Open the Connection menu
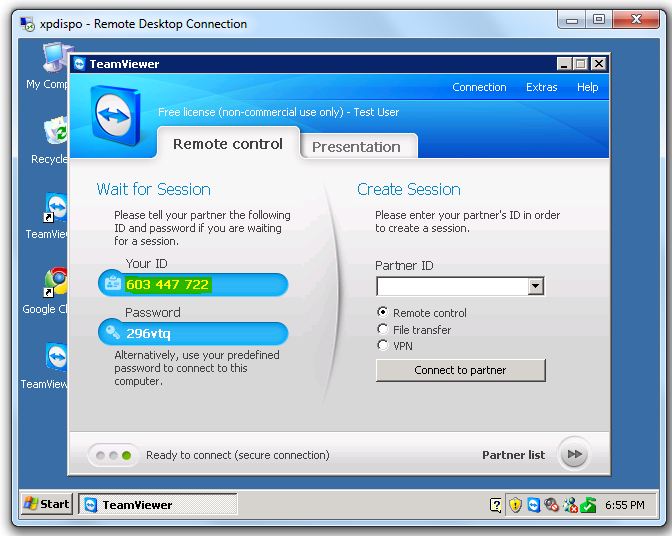 [x=479, y=87]
